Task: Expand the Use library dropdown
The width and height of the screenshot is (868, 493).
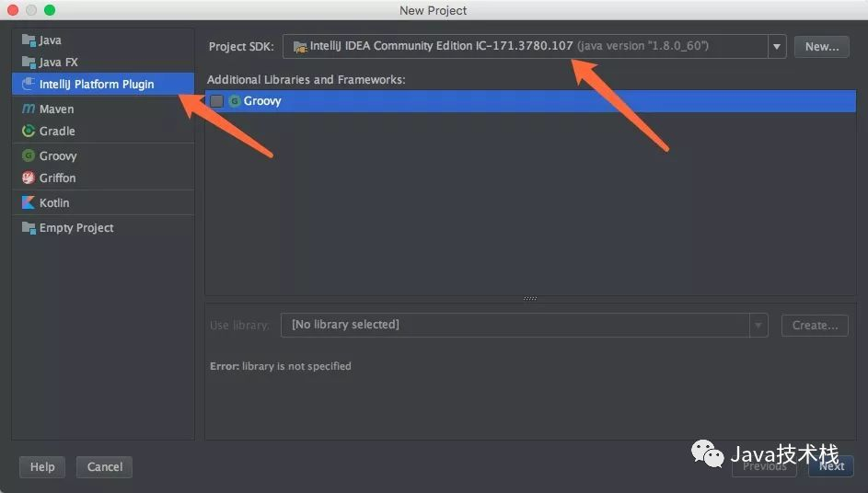Action: point(758,325)
